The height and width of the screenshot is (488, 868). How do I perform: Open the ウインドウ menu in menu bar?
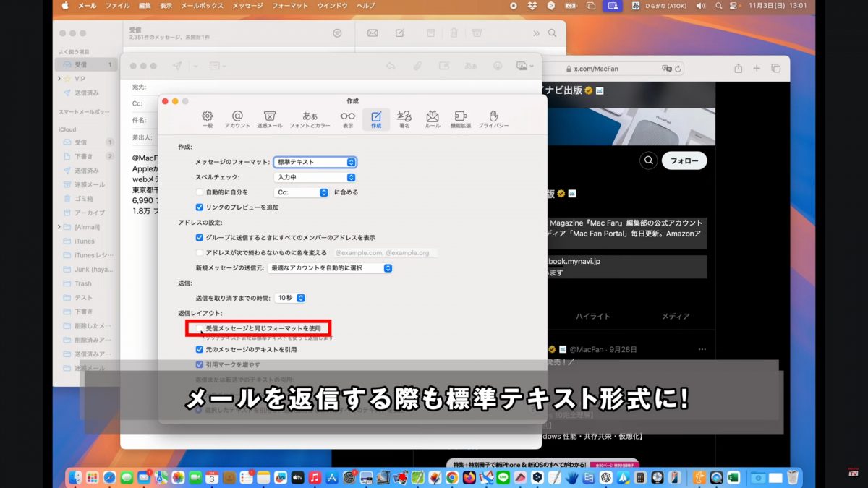coord(333,6)
